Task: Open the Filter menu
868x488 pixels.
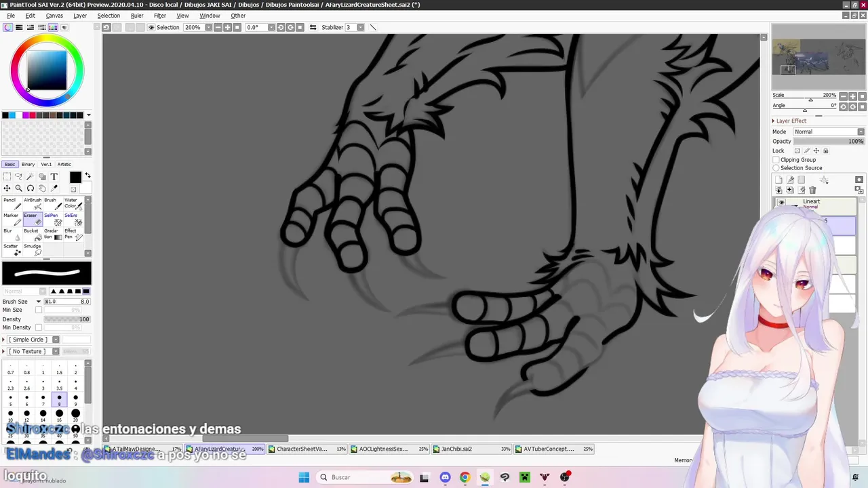Action: [x=160, y=16]
